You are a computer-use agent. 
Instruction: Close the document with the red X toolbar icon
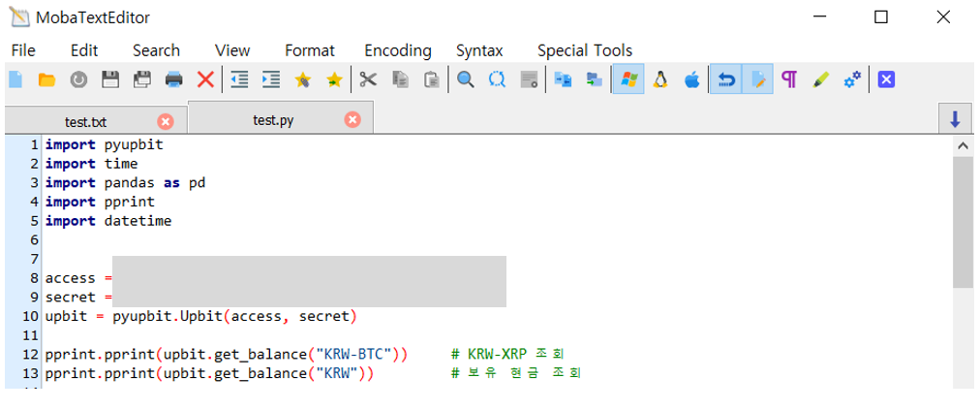pos(205,79)
